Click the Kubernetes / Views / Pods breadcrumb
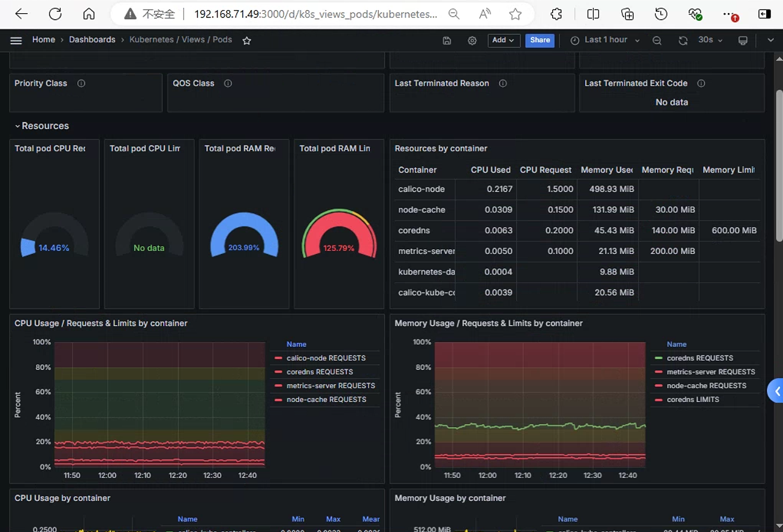This screenshot has height=532, width=783. point(180,40)
